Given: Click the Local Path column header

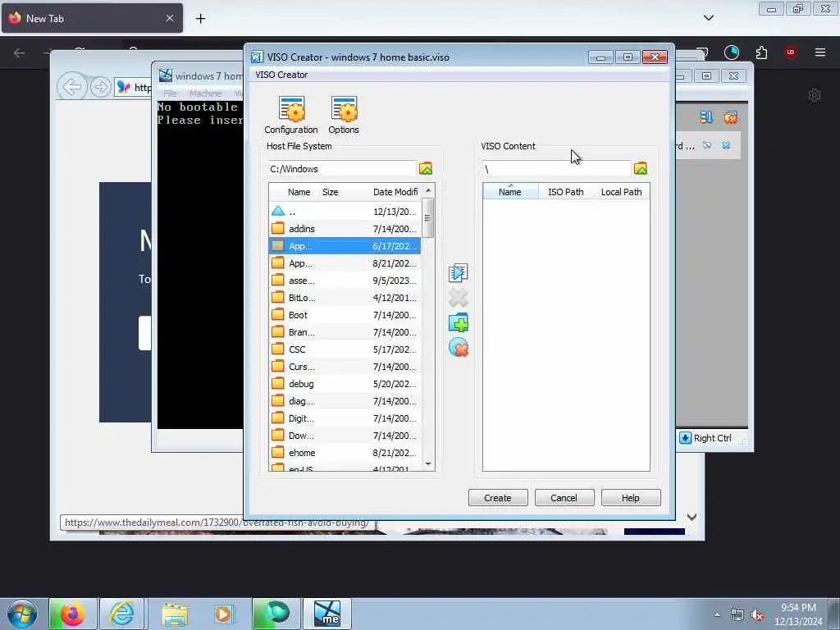Looking at the screenshot, I should coord(622,192).
